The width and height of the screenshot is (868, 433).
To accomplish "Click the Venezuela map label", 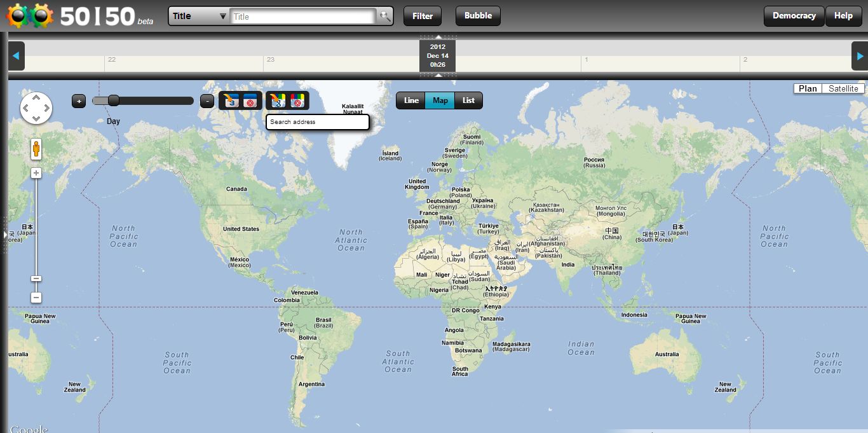I will pyautogui.click(x=304, y=292).
